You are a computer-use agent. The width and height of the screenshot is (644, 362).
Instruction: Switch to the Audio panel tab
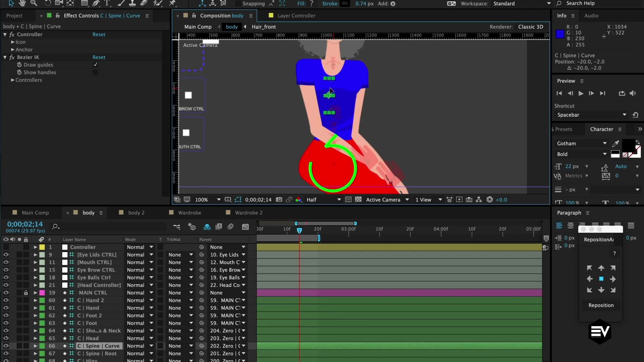(x=591, y=15)
